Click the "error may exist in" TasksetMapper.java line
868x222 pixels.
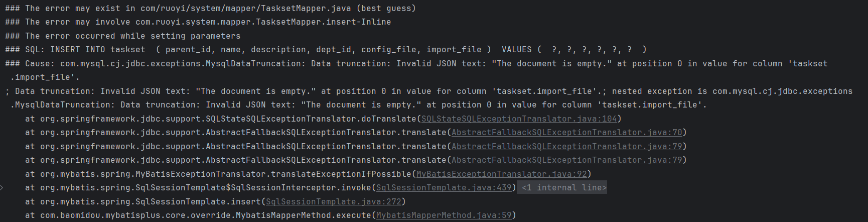coord(211,9)
